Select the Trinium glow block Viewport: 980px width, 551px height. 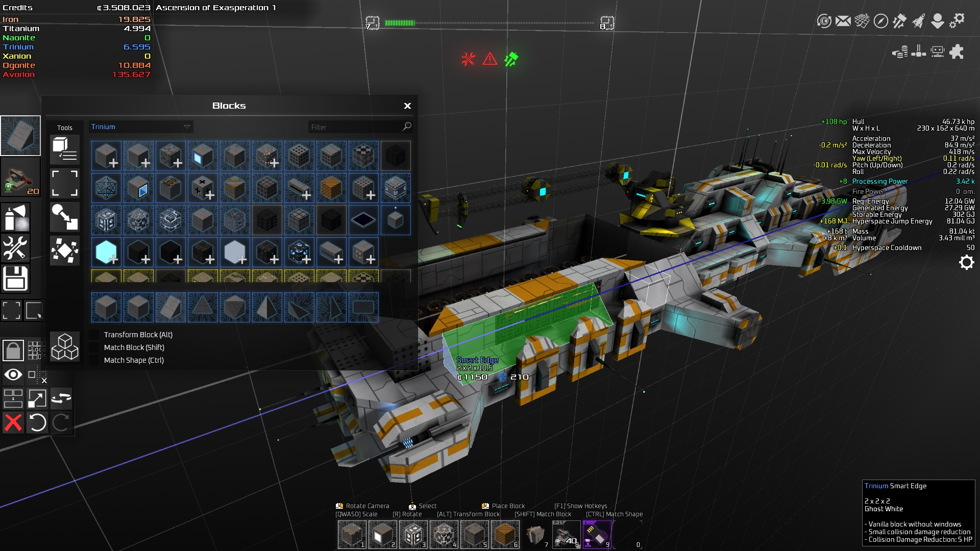(106, 252)
